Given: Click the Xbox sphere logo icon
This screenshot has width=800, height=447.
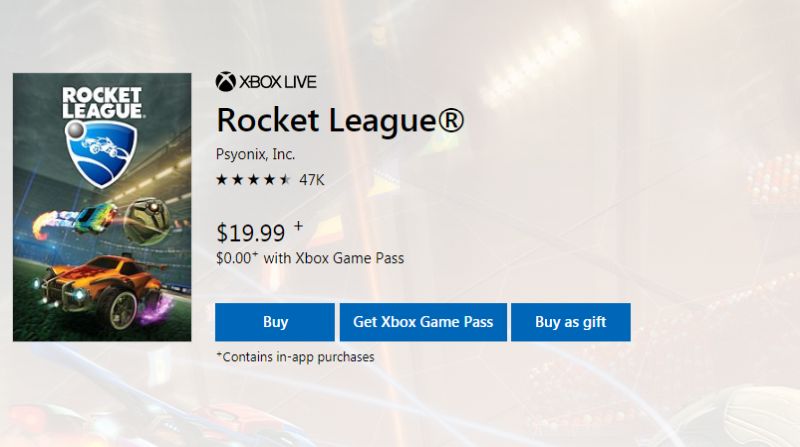Looking at the screenshot, I should point(225,80).
